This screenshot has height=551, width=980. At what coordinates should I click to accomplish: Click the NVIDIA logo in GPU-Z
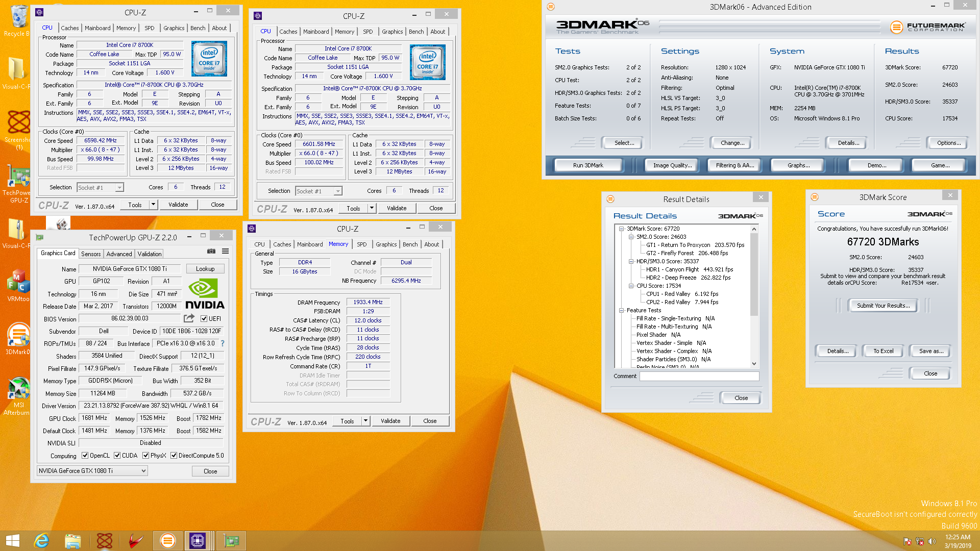[205, 294]
